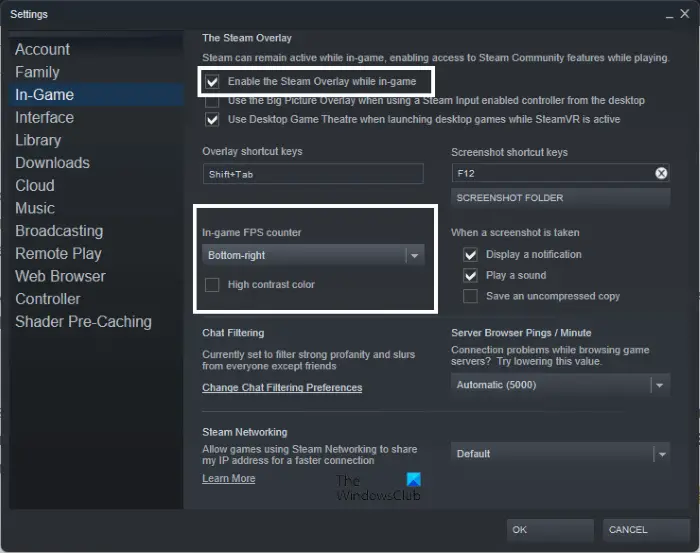
Task: Toggle Enable the Steam Overlay while in-game
Action: [x=212, y=82]
